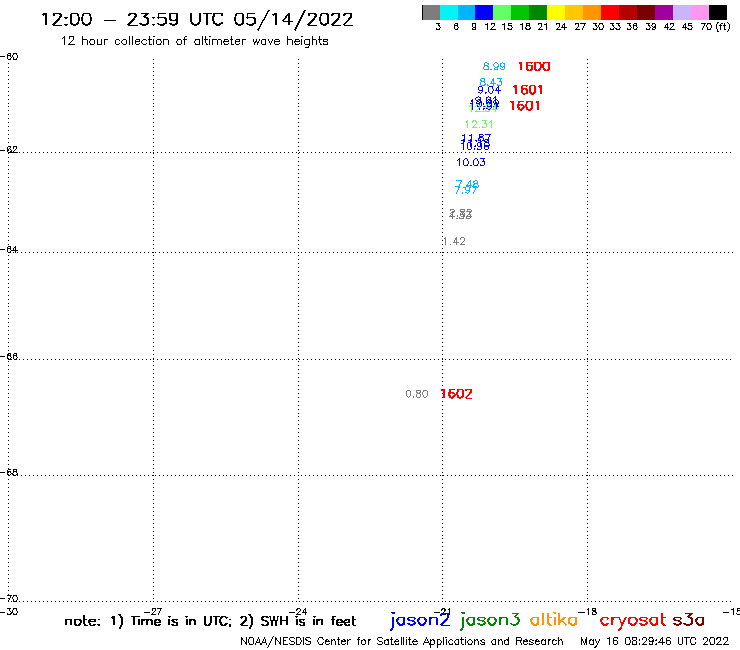Pick the light green legend swatch
This screenshot has height=650, width=740.
(x=502, y=12)
